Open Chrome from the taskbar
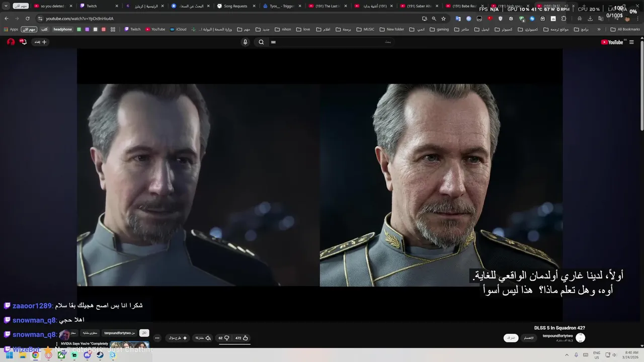 pos(35,355)
